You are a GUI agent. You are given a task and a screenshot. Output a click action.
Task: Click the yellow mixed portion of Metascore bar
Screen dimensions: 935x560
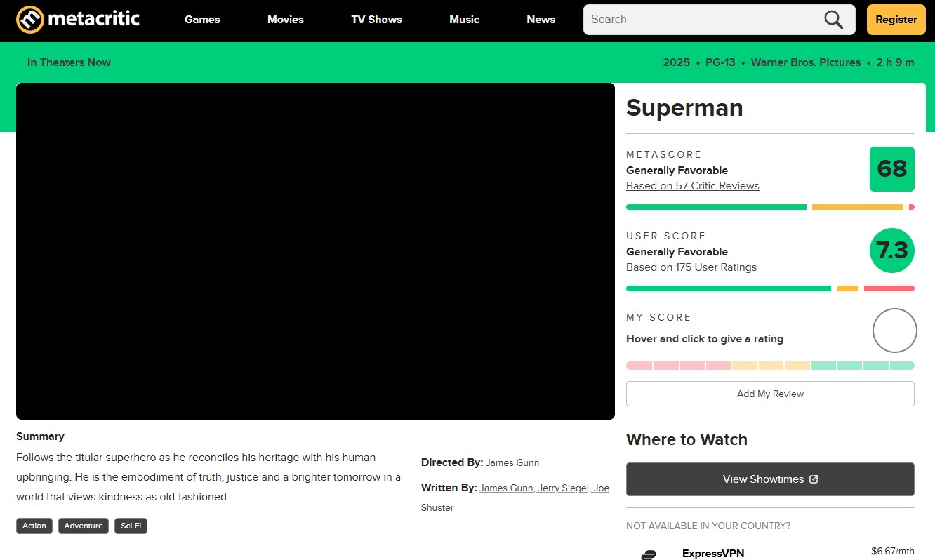857,207
